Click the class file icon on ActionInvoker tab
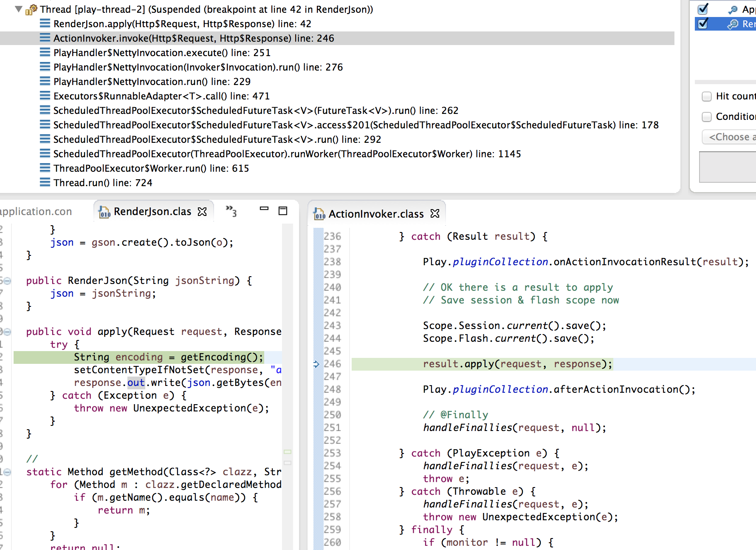This screenshot has height=550, width=756. coord(319,214)
